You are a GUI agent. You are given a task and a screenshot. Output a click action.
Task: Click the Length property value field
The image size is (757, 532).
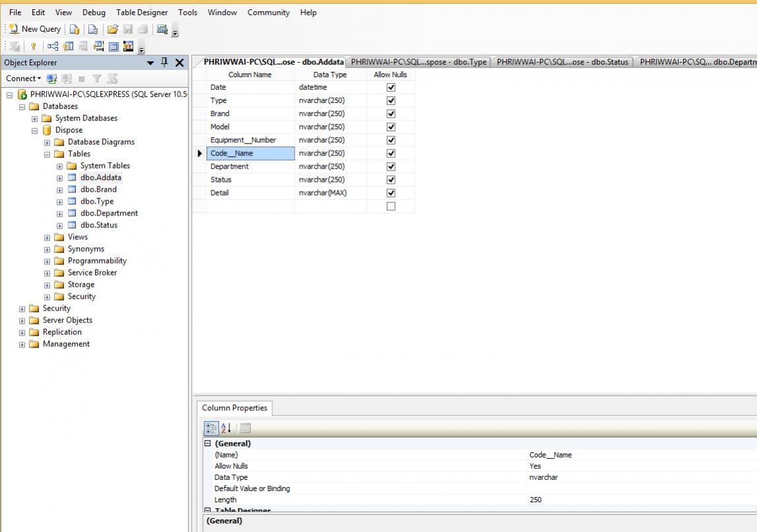click(640, 500)
